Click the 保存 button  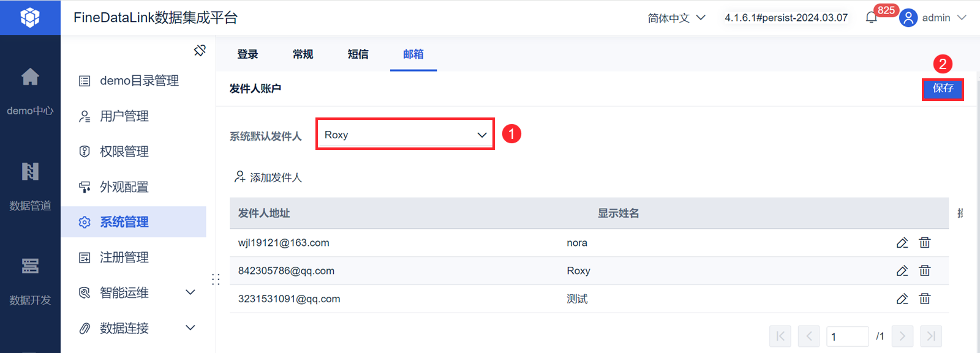point(943,89)
